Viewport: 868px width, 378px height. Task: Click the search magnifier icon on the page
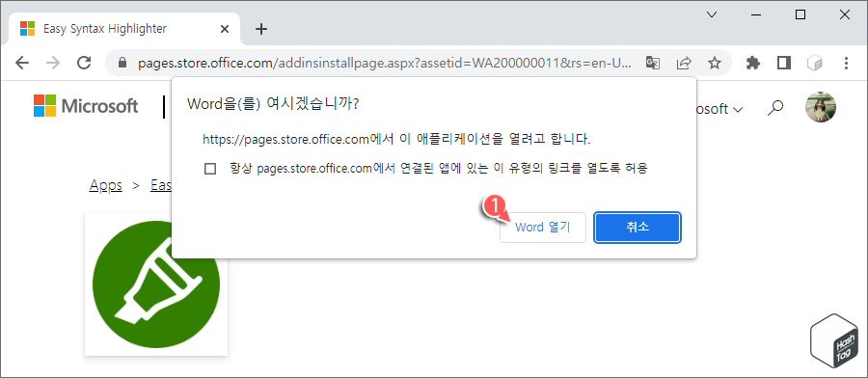pos(775,107)
